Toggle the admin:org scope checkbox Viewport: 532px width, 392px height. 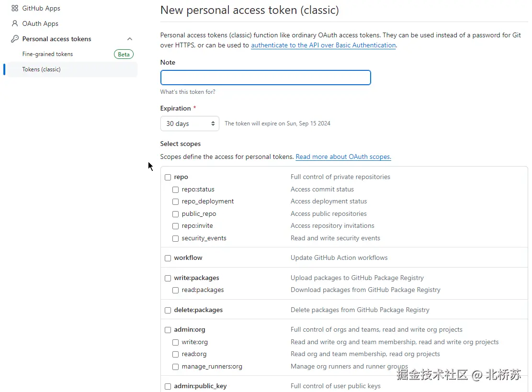click(168, 330)
